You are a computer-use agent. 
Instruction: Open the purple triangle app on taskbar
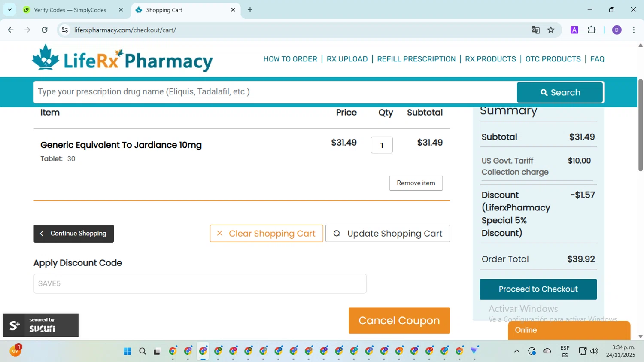tap(474, 351)
